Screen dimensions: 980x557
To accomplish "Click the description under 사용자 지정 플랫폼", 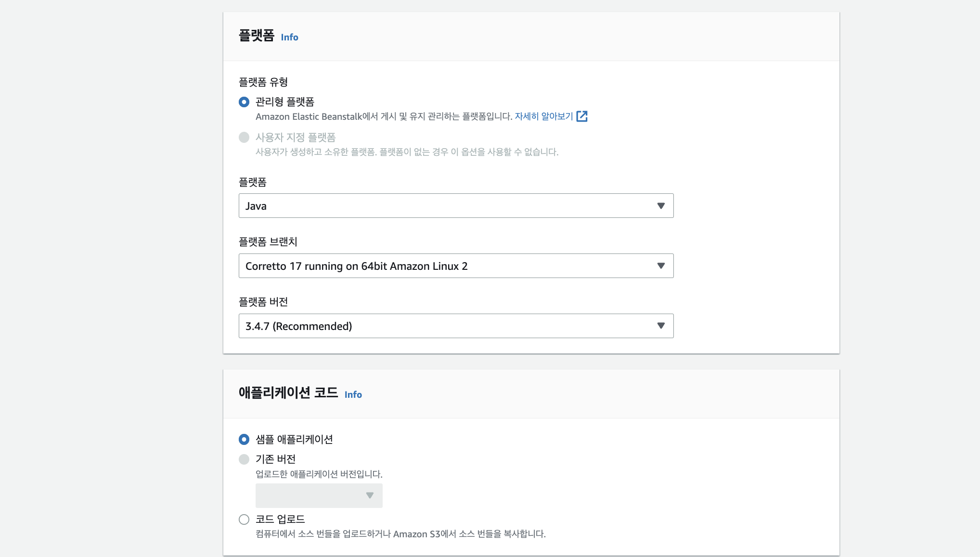I will (407, 152).
